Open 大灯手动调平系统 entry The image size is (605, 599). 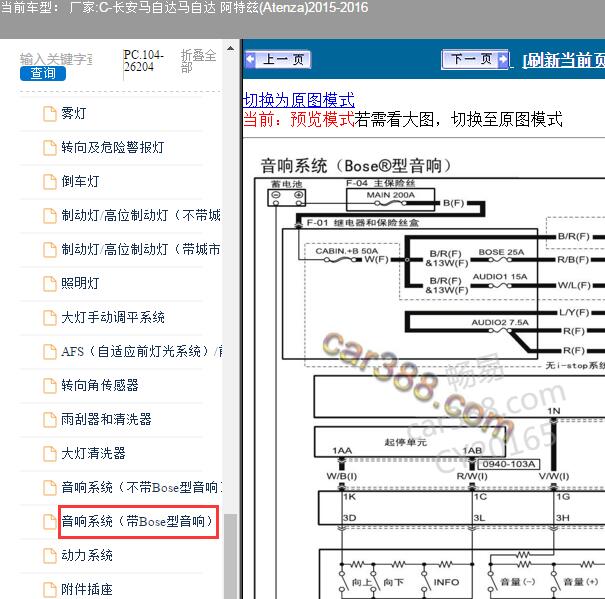[113, 317]
